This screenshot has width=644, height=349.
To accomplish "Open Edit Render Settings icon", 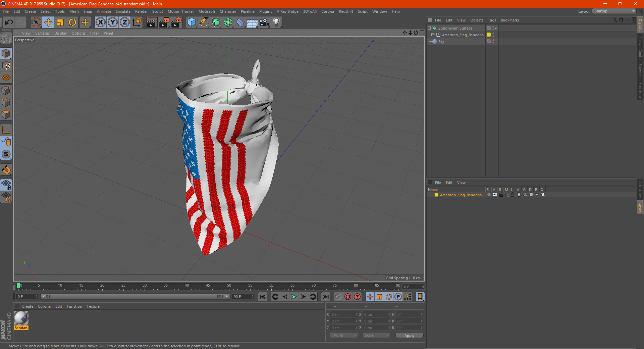I will tap(176, 22).
